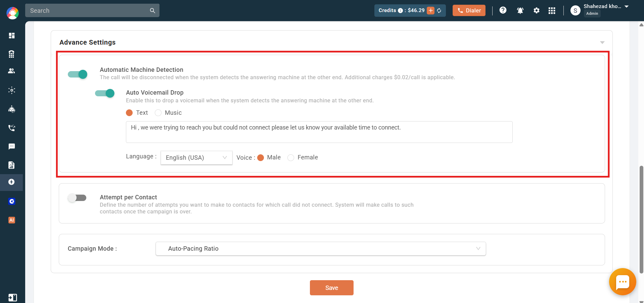This screenshot has height=303, width=644.
Task: Open the settings gear icon
Action: (x=537, y=10)
